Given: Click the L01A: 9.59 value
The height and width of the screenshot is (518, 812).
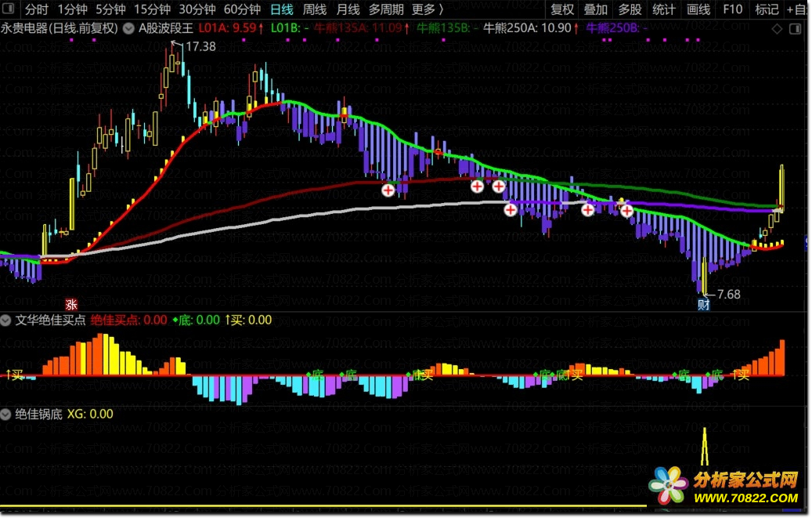Looking at the screenshot, I should click(231, 28).
